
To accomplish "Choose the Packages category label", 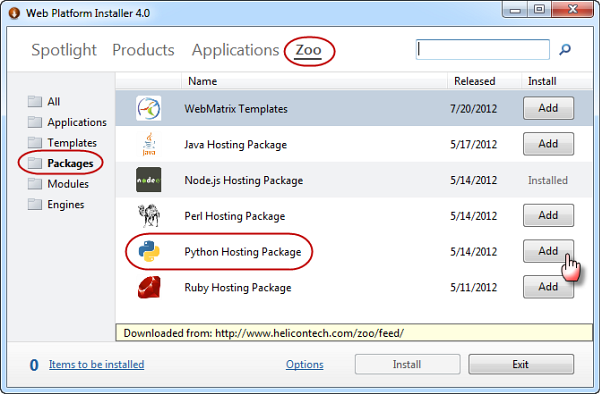I will coord(70,164).
